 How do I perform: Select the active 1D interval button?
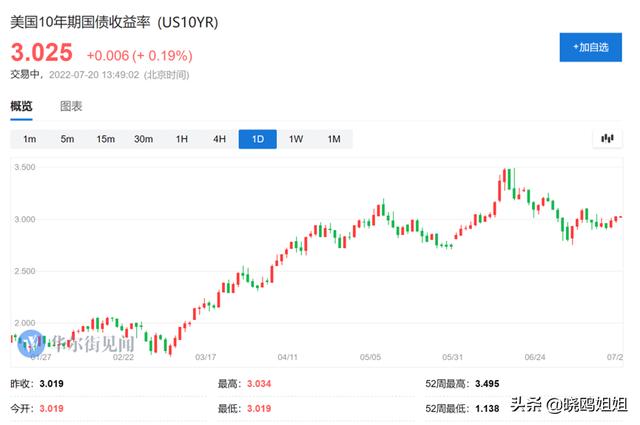pyautogui.click(x=257, y=139)
